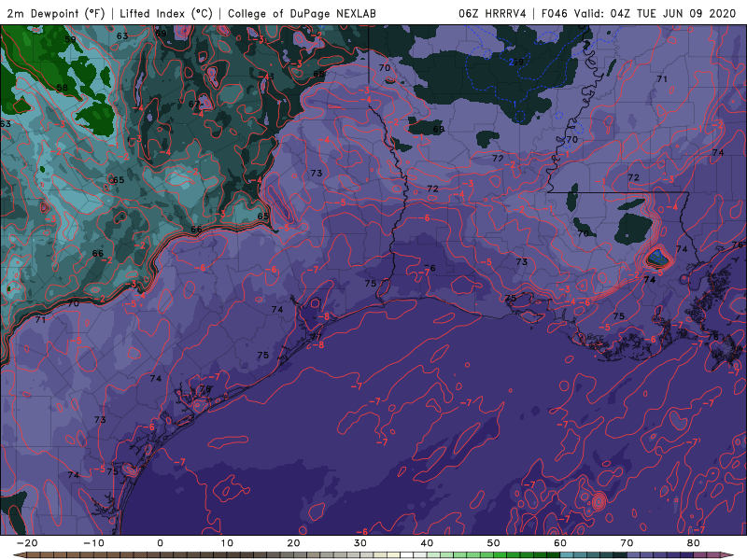The image size is (747, 560).
Task: Click the "67" dewpoint value on the map
Action: [194, 104]
